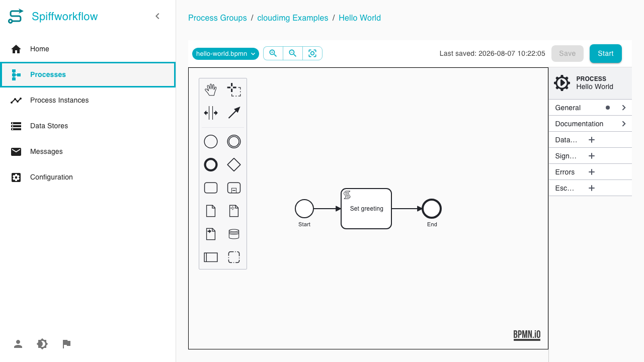Click the Last saved timestamp text

(493, 53)
